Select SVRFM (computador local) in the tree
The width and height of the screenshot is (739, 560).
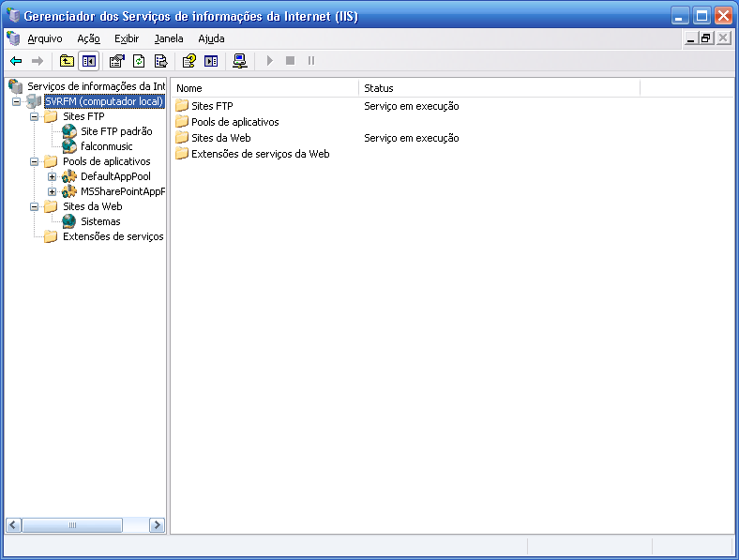coord(104,101)
